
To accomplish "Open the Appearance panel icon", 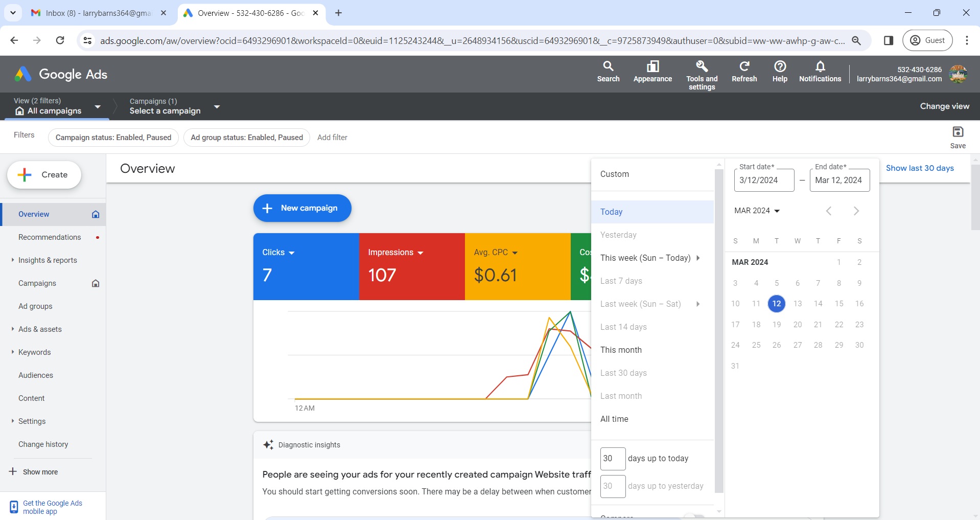I will [x=652, y=72].
